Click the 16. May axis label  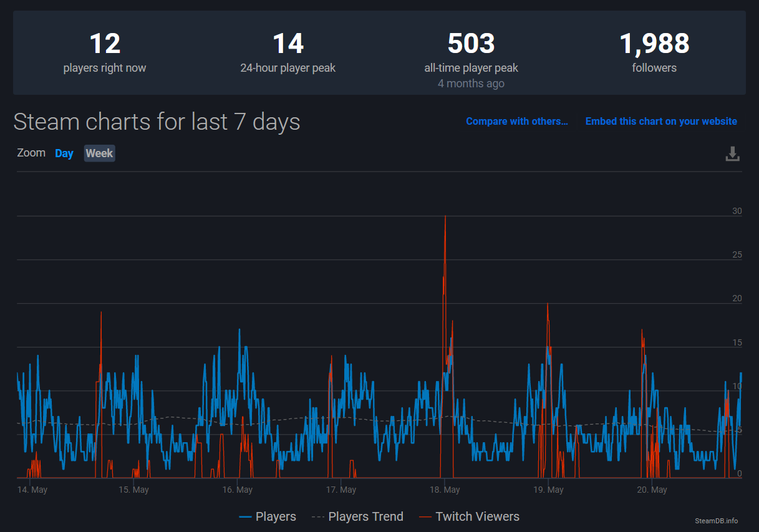click(237, 490)
